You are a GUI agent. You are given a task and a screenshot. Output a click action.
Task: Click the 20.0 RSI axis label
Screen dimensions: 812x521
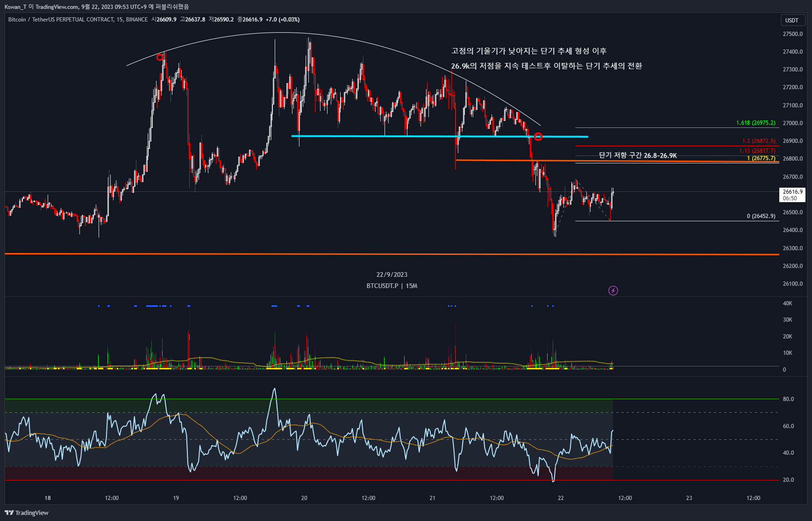(789, 480)
